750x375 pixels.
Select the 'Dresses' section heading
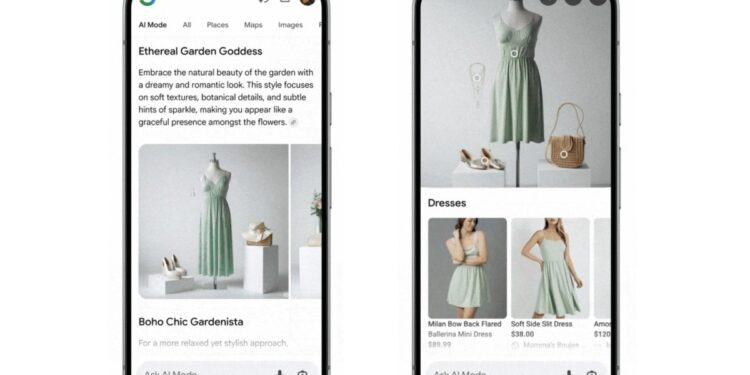point(447,203)
